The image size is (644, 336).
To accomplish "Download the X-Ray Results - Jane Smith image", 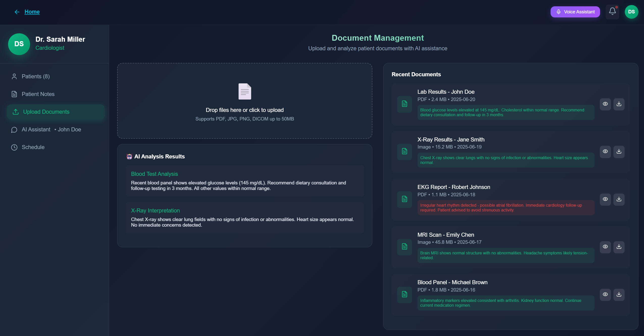I will click(x=619, y=152).
